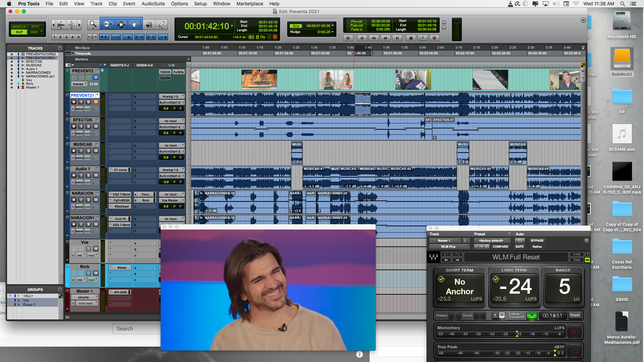Select the Grabber hand tool

point(135,24)
